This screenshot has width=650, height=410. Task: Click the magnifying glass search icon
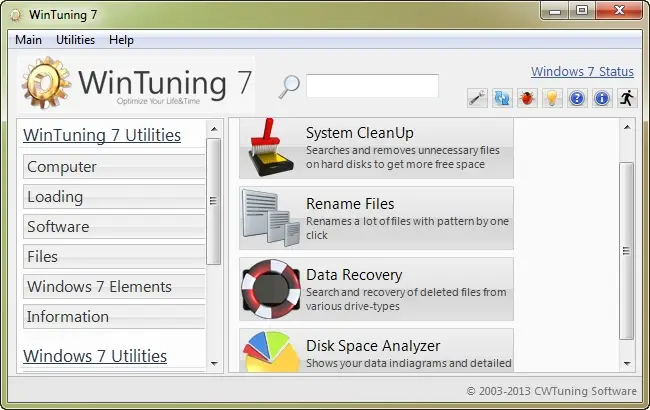point(289,87)
